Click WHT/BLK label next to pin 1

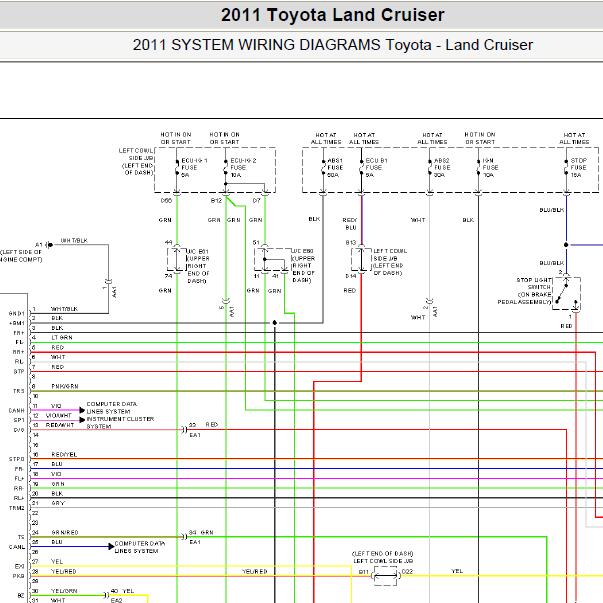point(64,309)
